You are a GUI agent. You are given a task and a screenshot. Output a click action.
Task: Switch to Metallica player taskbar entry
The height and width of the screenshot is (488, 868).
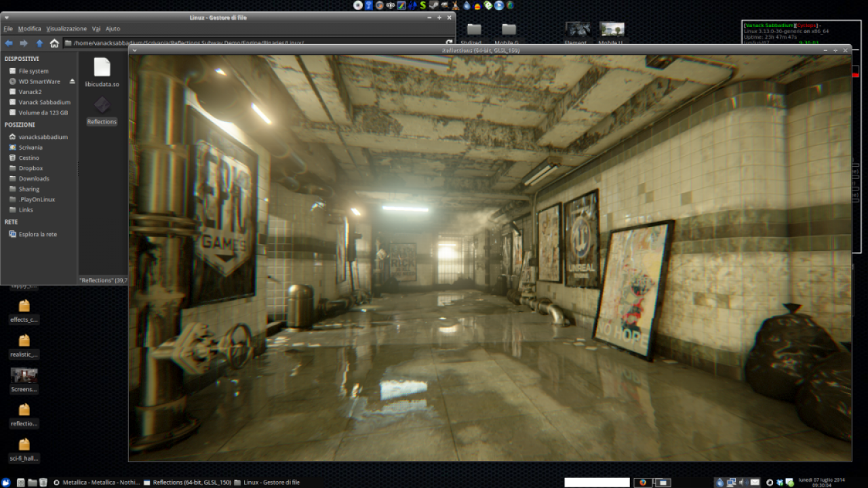pos(96,483)
